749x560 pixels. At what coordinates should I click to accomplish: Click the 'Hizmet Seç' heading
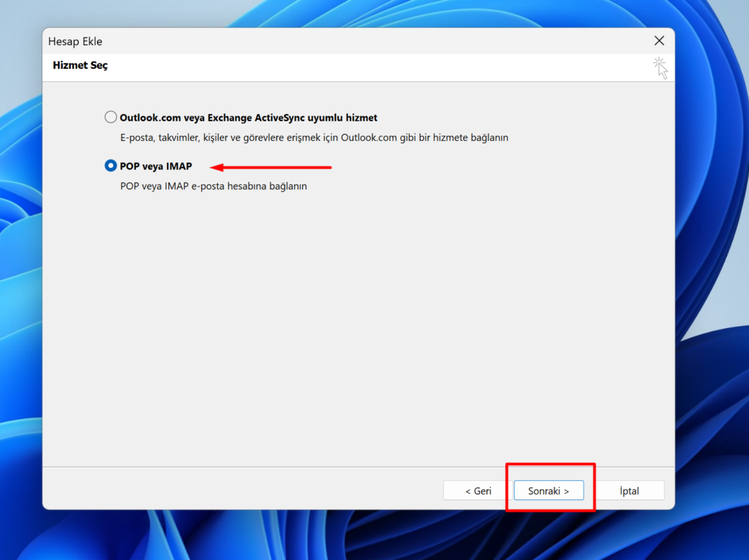click(x=80, y=66)
